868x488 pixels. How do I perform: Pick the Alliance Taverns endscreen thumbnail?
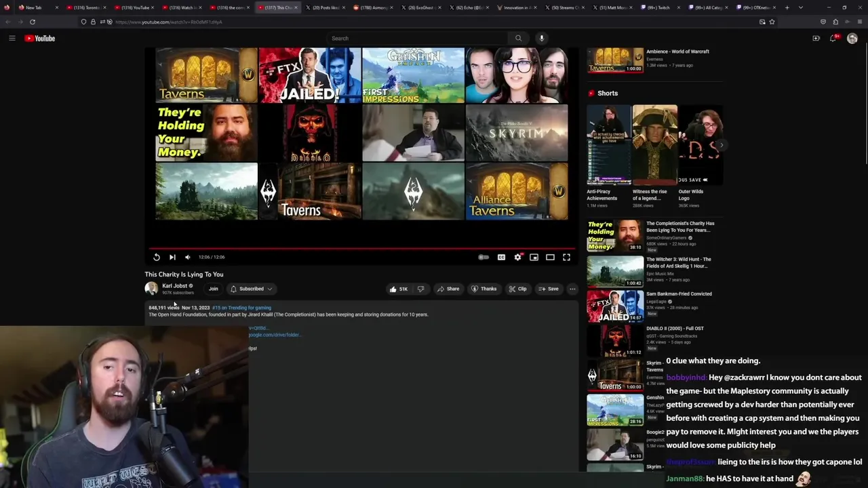tap(516, 191)
